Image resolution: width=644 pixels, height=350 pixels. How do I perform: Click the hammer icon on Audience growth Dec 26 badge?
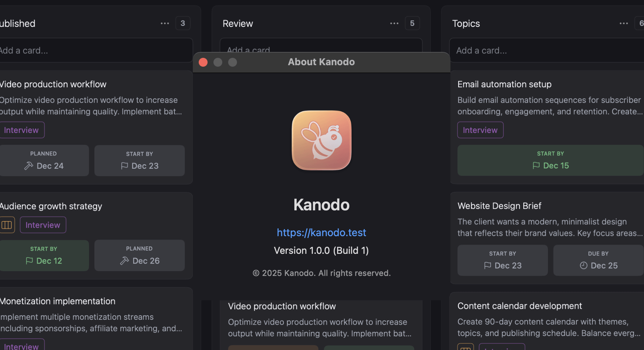click(x=124, y=260)
